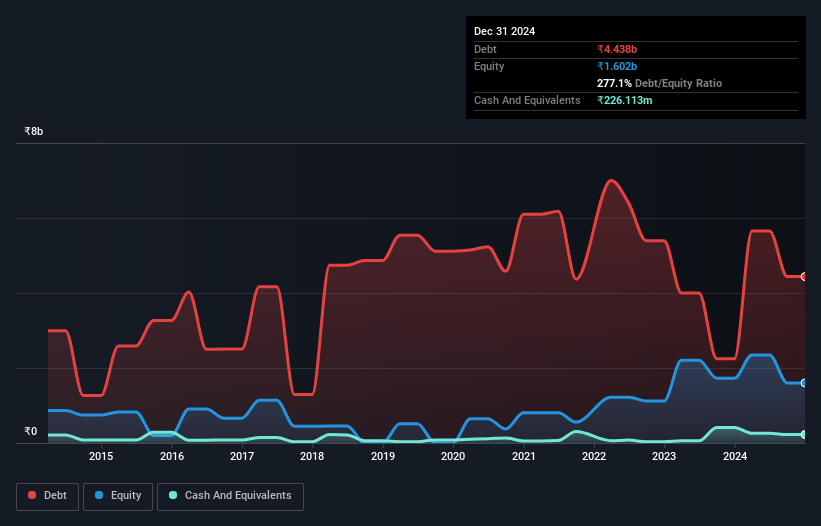Image resolution: width=821 pixels, height=526 pixels.
Task: Click the red Debt legend dot
Action: coord(32,495)
